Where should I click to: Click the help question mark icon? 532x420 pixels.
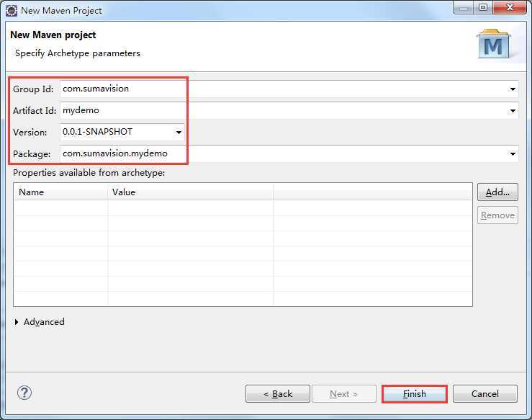coord(24,393)
